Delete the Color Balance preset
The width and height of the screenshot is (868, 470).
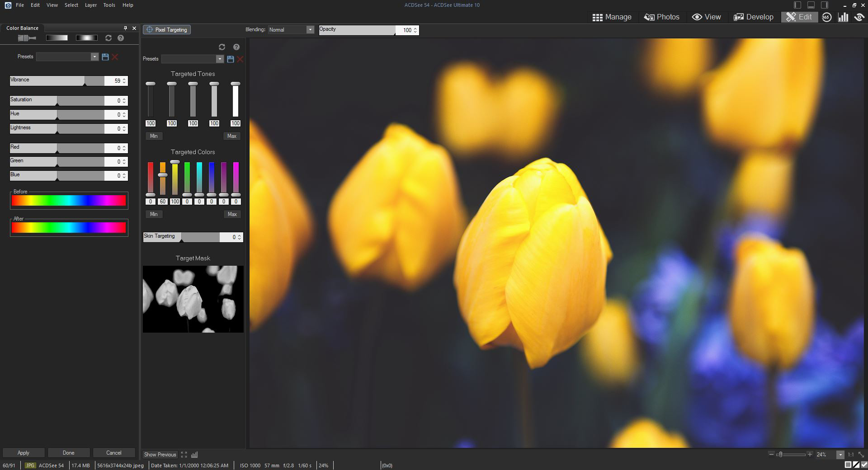115,57
